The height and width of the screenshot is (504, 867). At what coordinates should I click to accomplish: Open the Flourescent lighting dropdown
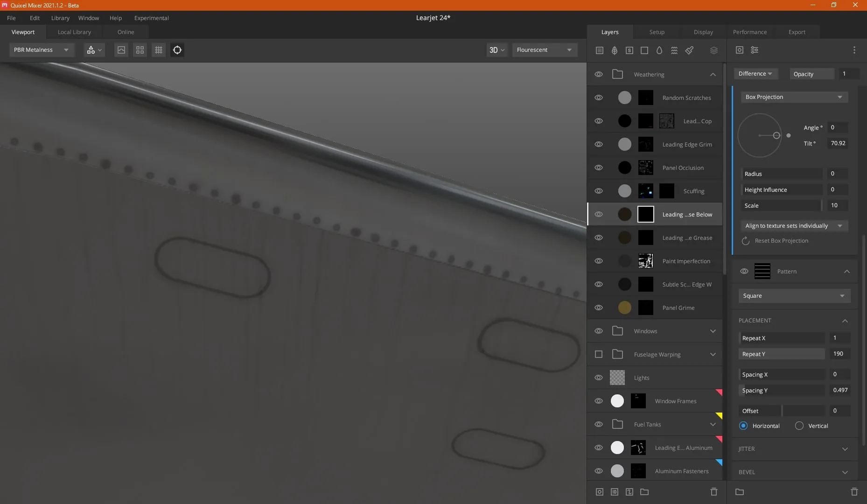point(545,50)
